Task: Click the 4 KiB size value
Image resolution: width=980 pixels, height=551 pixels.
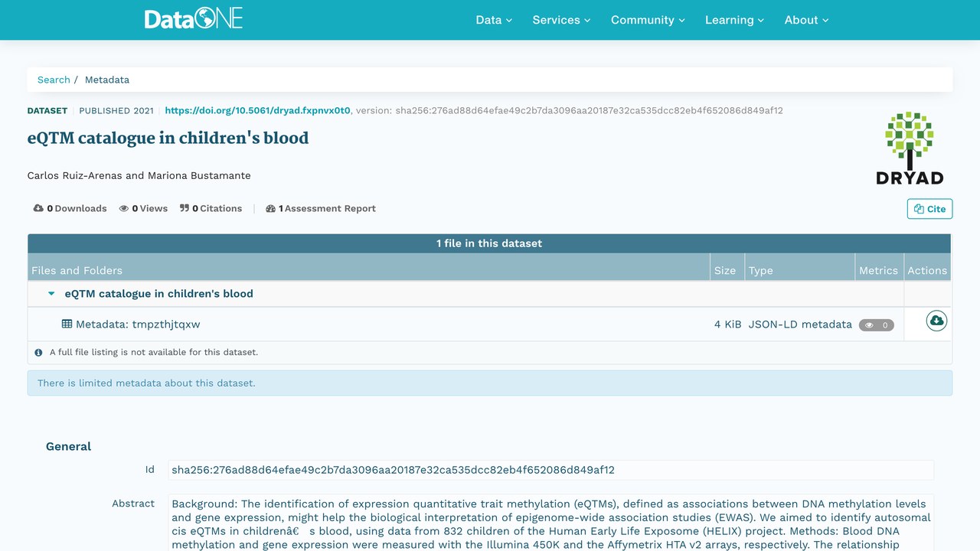Action: pos(727,324)
